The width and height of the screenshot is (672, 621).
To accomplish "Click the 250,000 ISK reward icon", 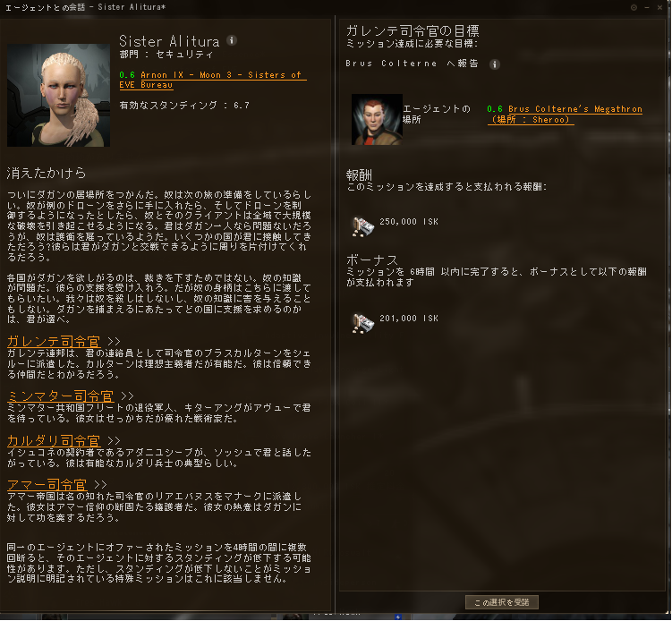I will coord(363,226).
